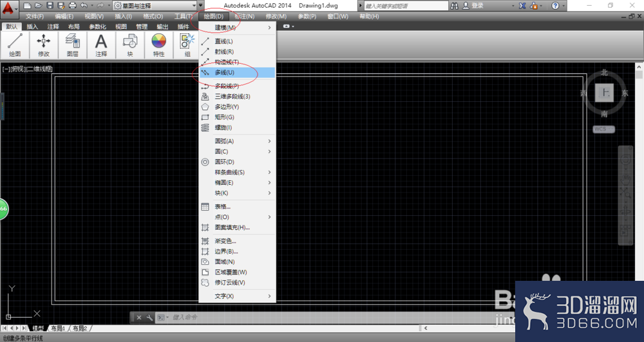Close the command line with X icon
The width and height of the screenshot is (644, 342).
click(x=139, y=318)
